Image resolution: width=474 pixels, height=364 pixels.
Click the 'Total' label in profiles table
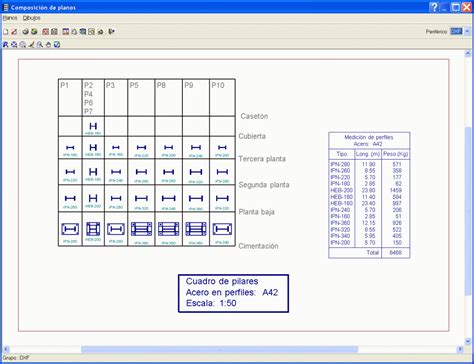[373, 253]
